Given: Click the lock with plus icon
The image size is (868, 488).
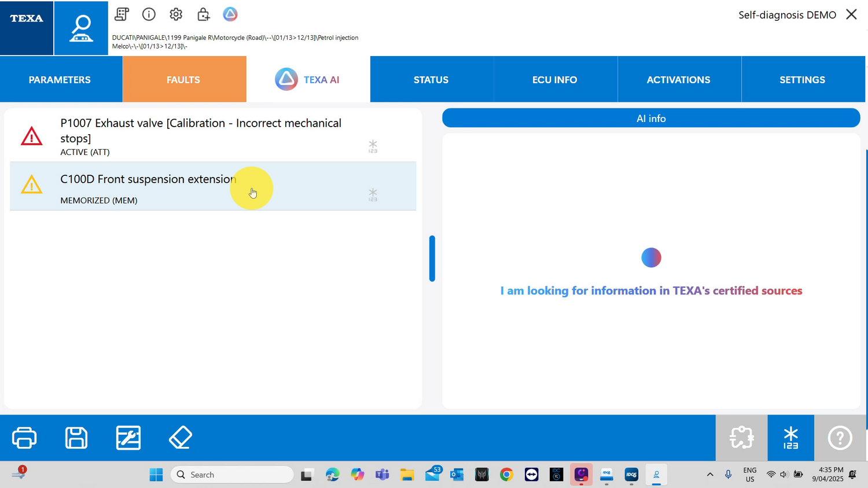Looking at the screenshot, I should [203, 14].
